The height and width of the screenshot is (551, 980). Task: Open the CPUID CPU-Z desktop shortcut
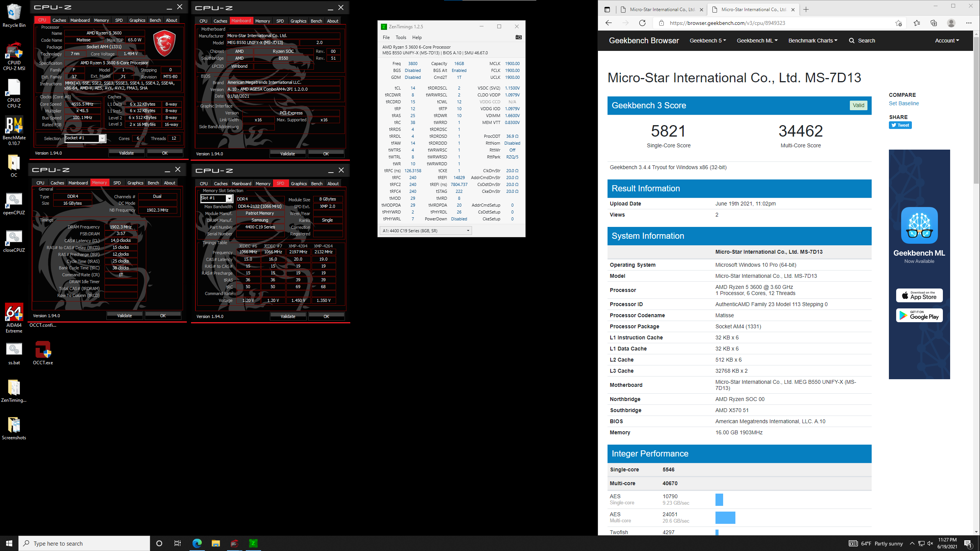coord(14,94)
